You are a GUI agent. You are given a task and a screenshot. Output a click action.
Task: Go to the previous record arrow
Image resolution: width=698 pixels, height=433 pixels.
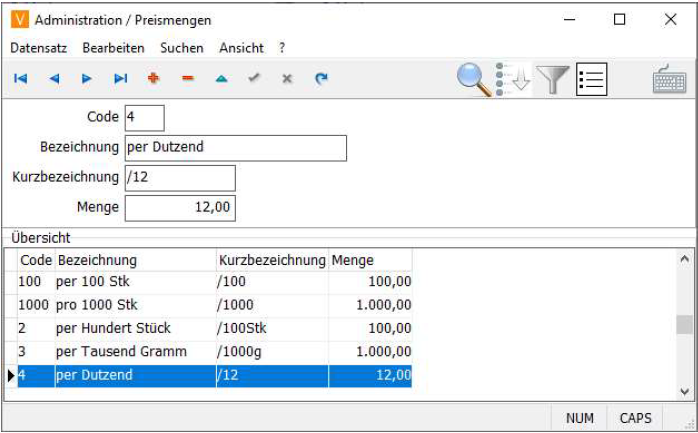point(54,79)
